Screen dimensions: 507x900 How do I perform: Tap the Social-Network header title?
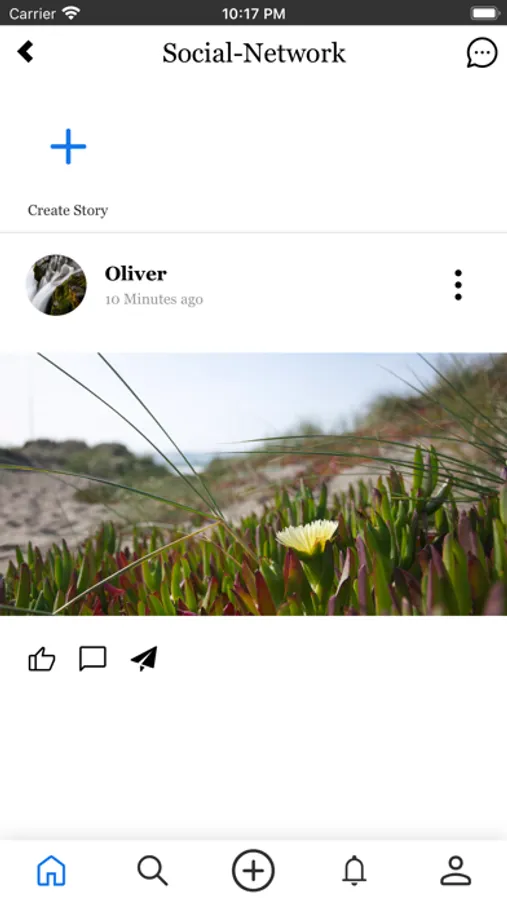click(254, 53)
